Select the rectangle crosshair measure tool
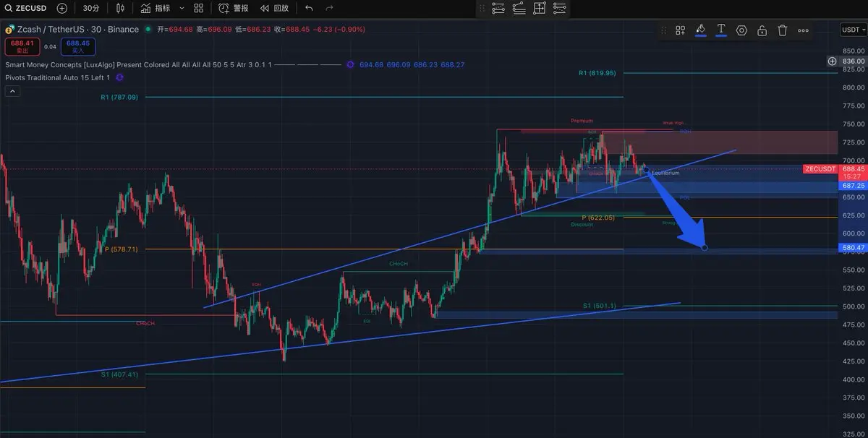868x438 pixels. 539,9
